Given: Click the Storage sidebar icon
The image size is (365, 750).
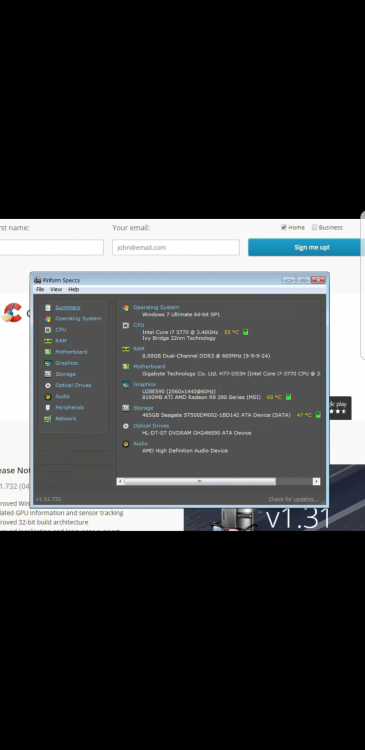Looking at the screenshot, I should [x=47, y=374].
